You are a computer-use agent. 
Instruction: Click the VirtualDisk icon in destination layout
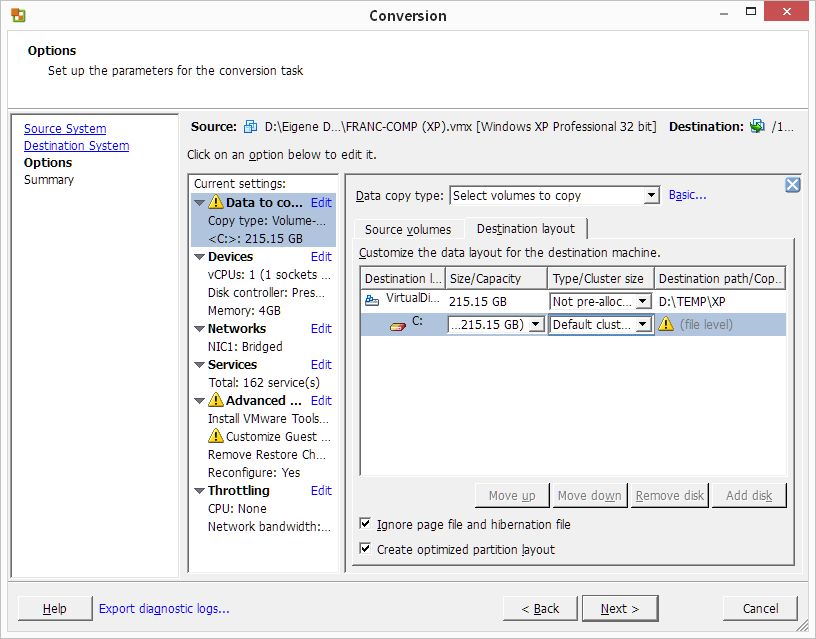[372, 300]
